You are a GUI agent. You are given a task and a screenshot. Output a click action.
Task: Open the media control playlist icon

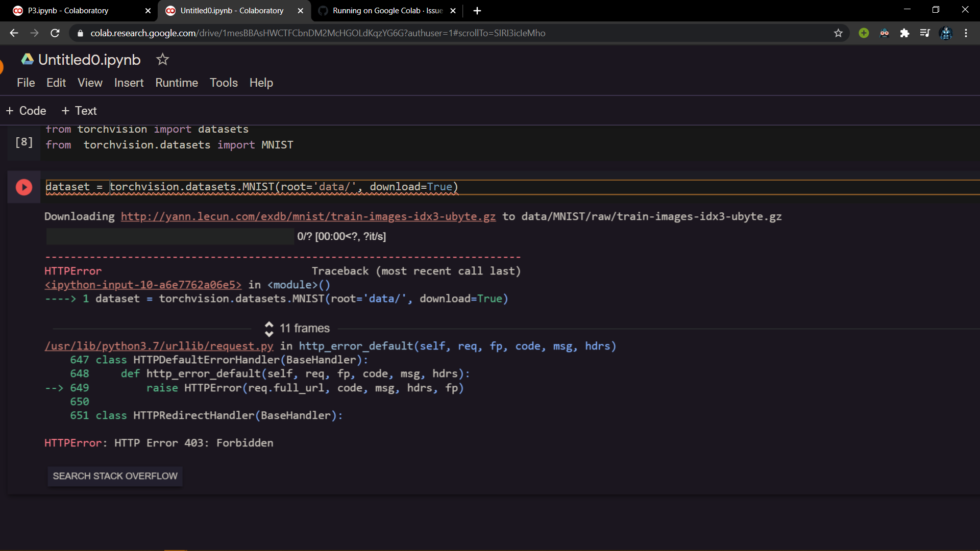(x=925, y=33)
